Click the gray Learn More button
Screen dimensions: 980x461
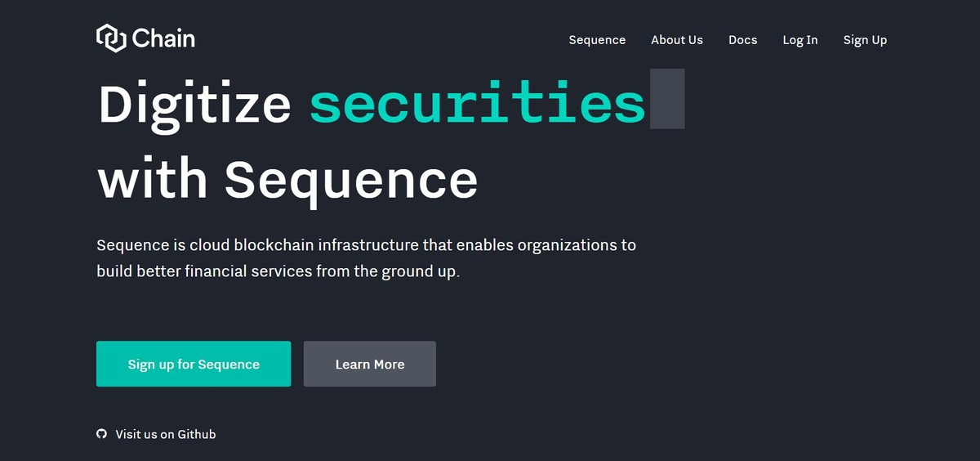tap(369, 364)
